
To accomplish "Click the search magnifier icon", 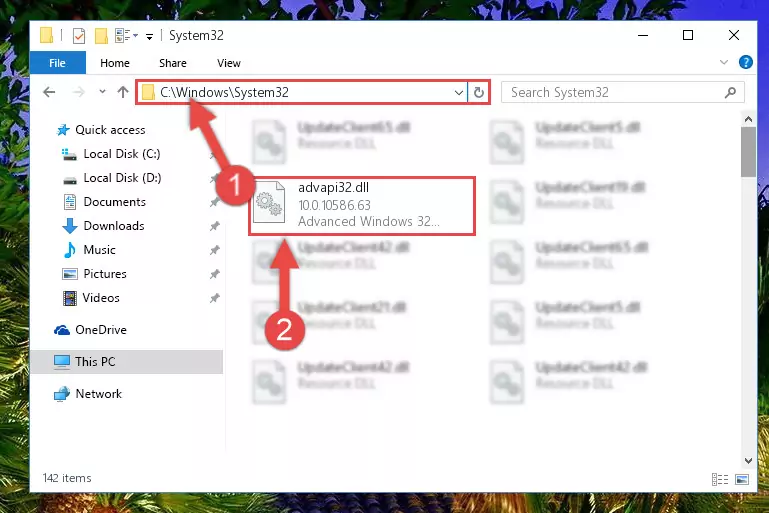I will (730, 92).
